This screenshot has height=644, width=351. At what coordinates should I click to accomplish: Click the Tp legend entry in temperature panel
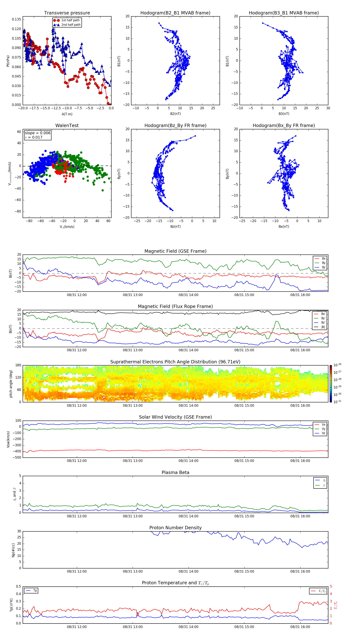click(x=31, y=591)
